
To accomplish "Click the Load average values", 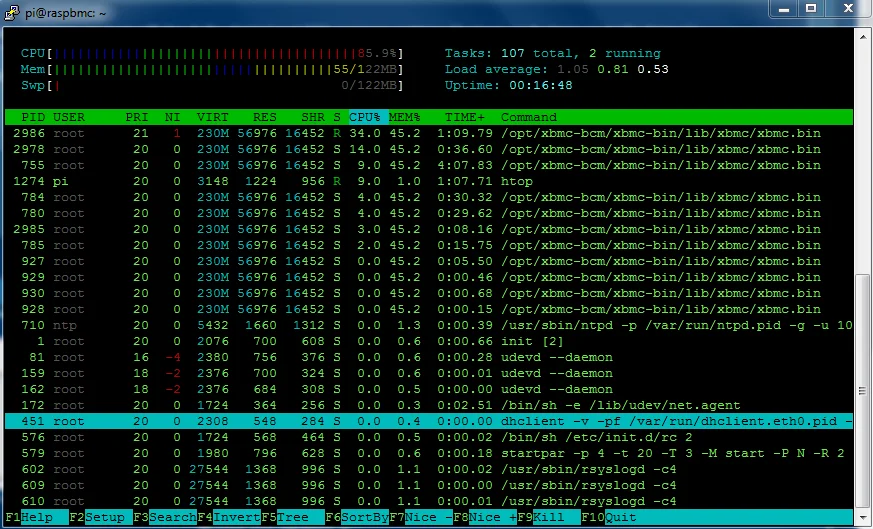I will click(612, 70).
